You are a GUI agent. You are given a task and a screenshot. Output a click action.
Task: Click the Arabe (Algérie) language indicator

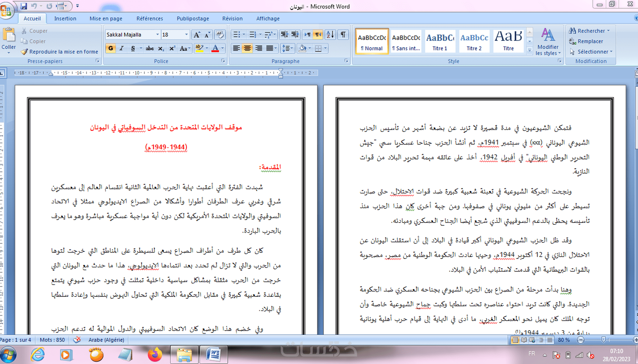pyautogui.click(x=106, y=340)
